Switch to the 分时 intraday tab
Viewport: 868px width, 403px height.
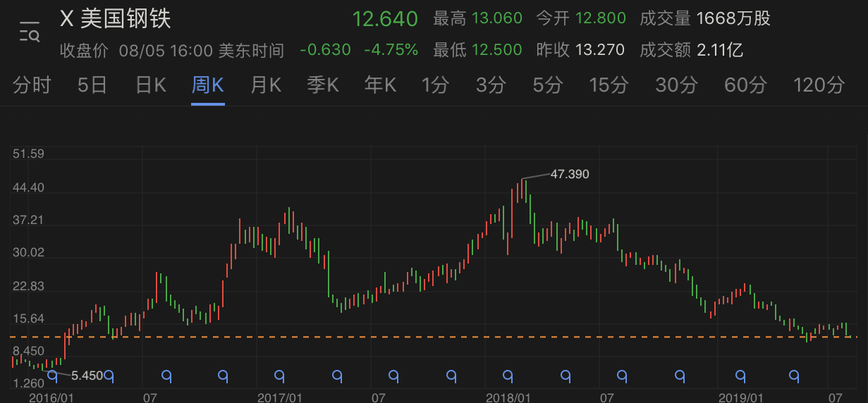click(32, 86)
